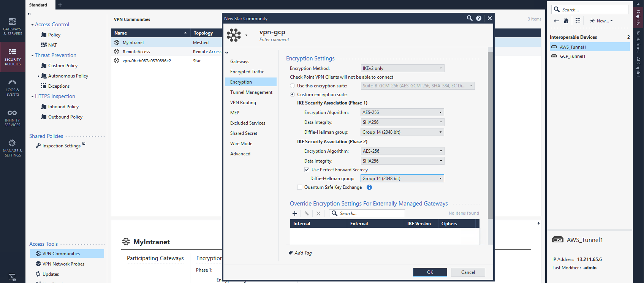The height and width of the screenshot is (283, 644).
Task: Open the Encryption Method dropdown
Action: pos(402,68)
